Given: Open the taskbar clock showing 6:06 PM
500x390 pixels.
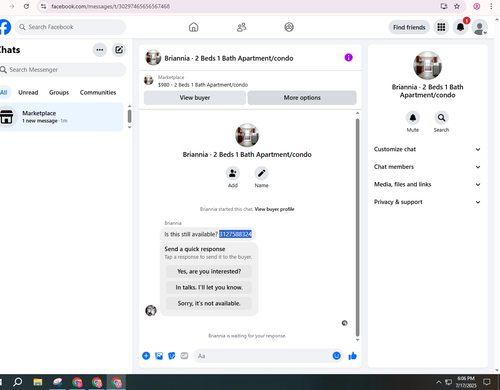Looking at the screenshot, I should 466,382.
